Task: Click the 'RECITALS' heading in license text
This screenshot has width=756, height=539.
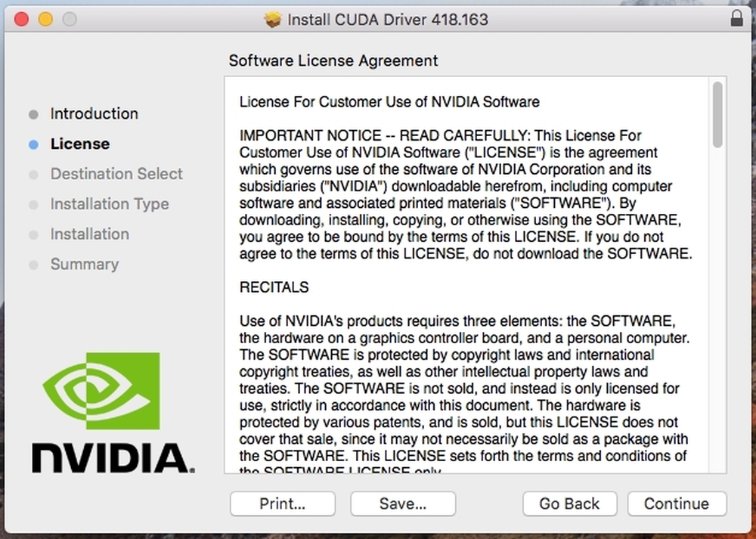Action: tap(274, 287)
